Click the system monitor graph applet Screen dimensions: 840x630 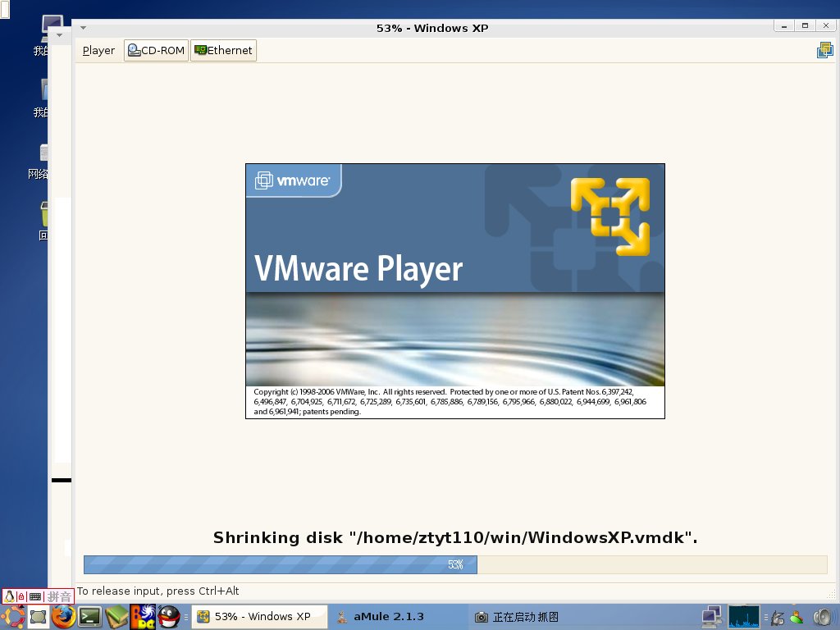coord(743,617)
